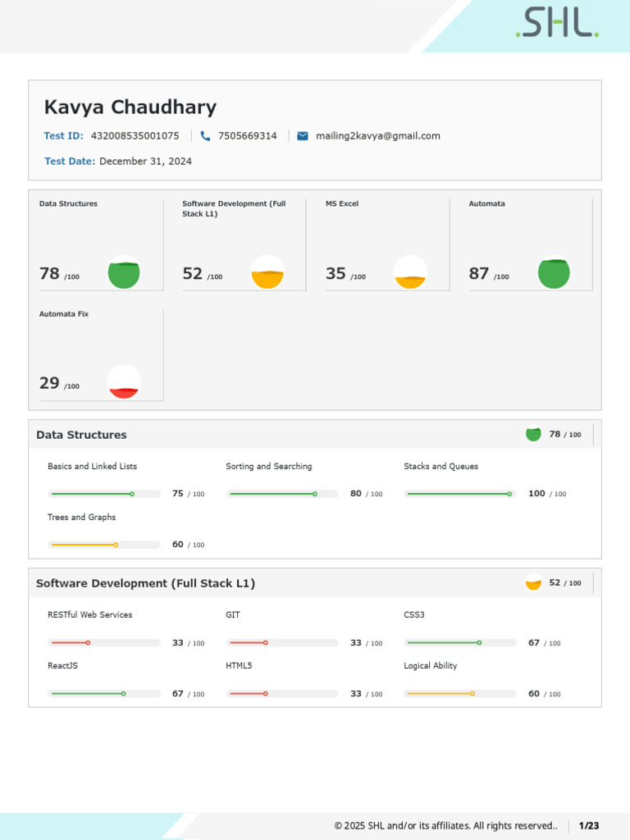630x840 pixels.
Task: Click the small gauge in Software Development section header
Action: [533, 582]
